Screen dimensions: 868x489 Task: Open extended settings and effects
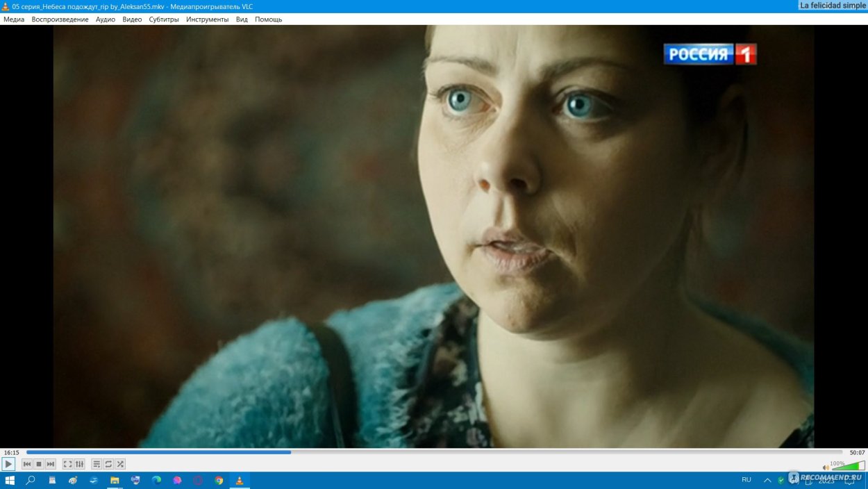pyautogui.click(x=80, y=464)
